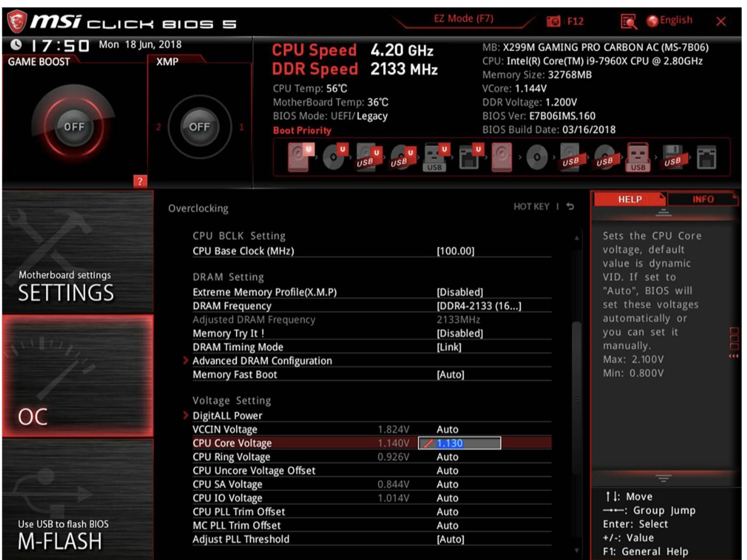This screenshot has height=560, width=747.
Task: Close the BIOS setup with X
Action: tap(721, 22)
